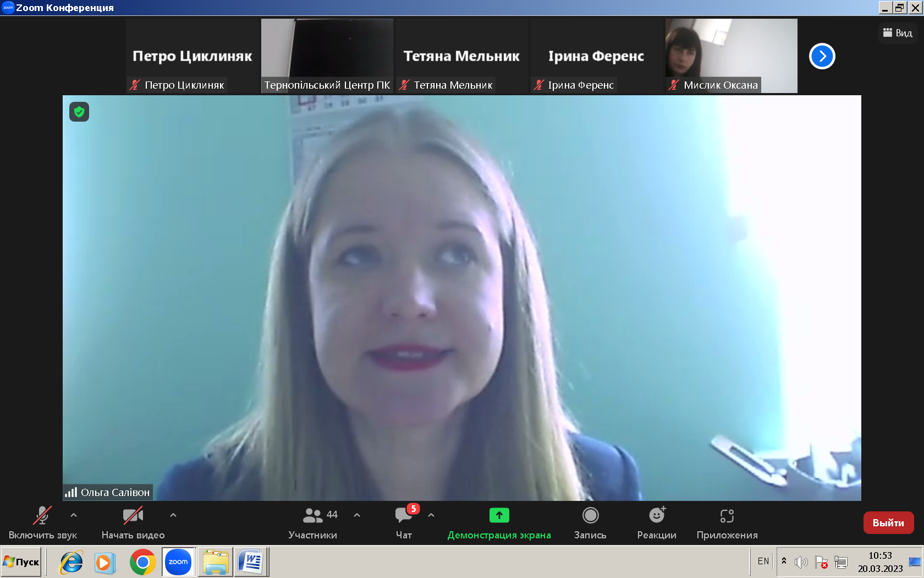Leave the meeting via Выйти

pos(888,523)
